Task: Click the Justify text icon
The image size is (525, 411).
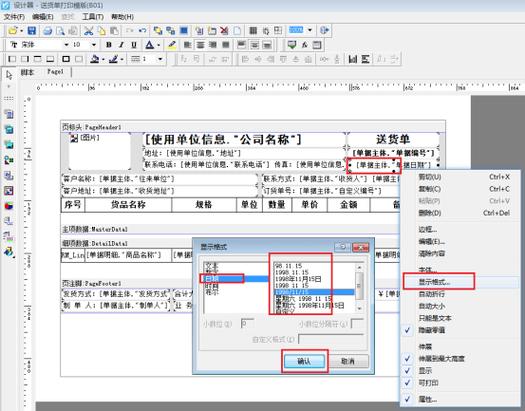Action: tap(226, 45)
